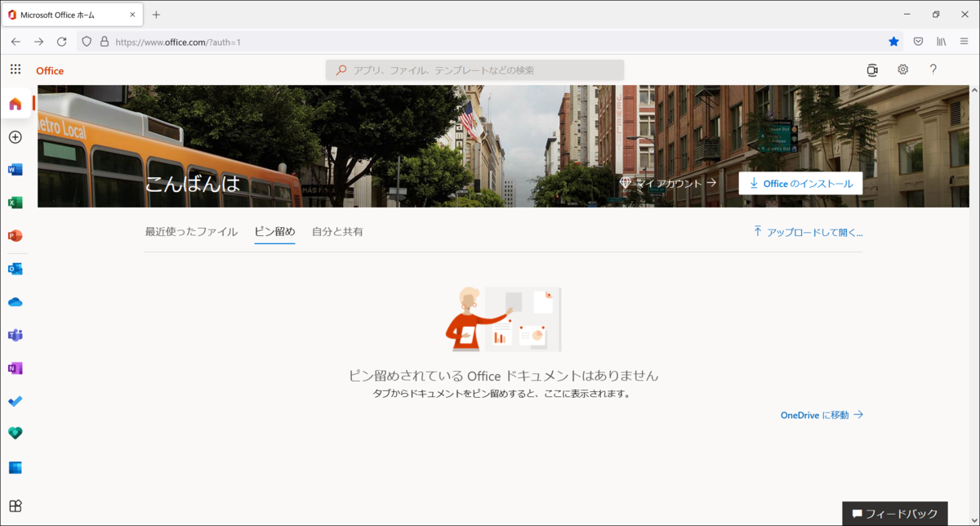Open To Do from the left sidebar
Viewport: 980px width, 526px height.
coord(15,400)
